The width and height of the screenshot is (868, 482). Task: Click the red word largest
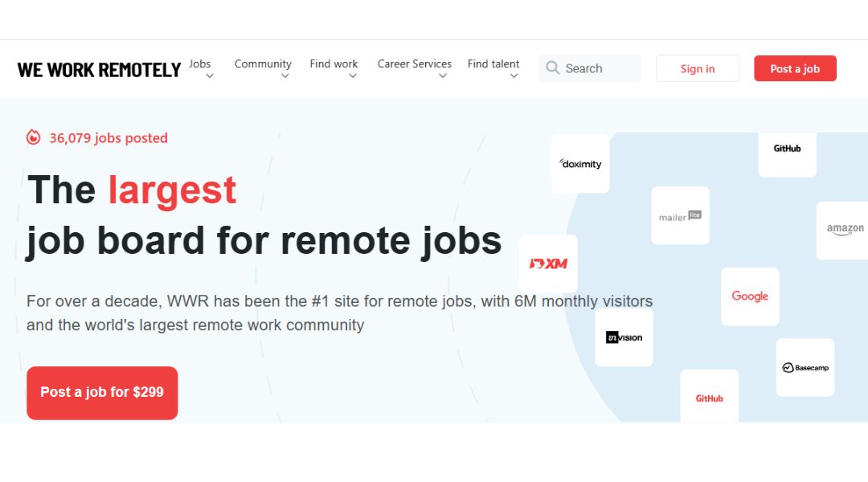(172, 191)
